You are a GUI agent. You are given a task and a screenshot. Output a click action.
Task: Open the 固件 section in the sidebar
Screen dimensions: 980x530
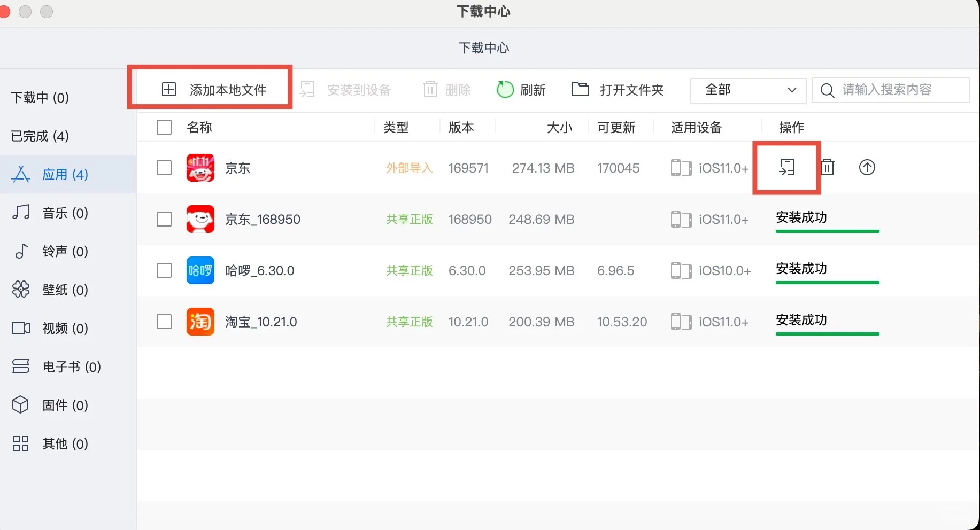(64, 405)
